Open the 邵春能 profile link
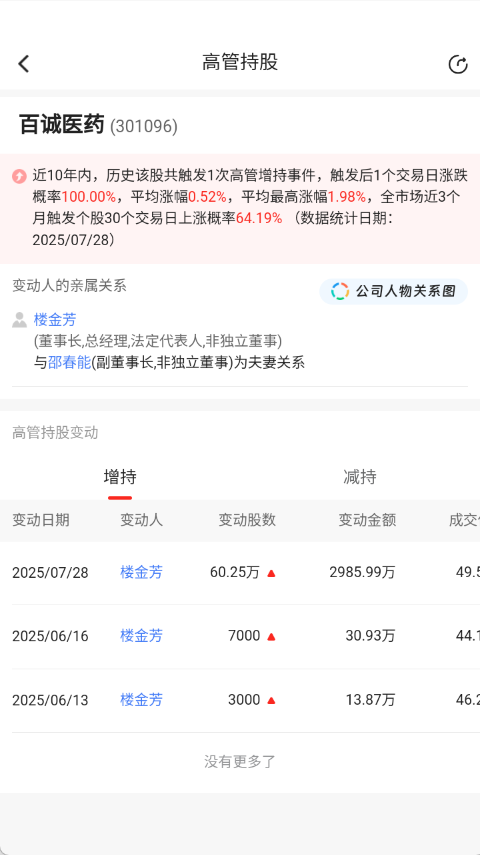Image resolution: width=480 pixels, height=855 pixels. tap(69, 363)
